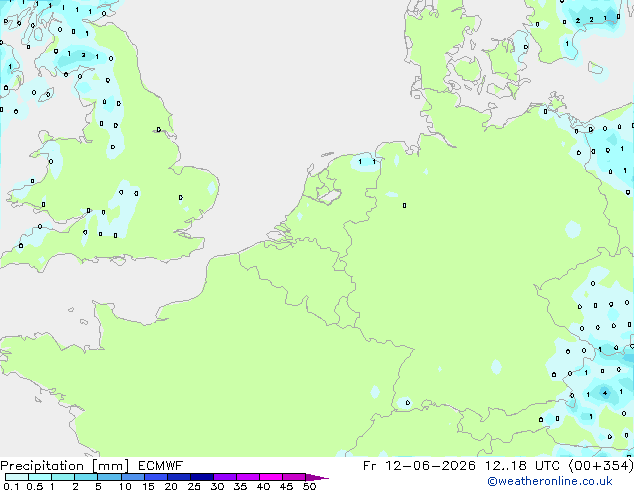Click the '45' legend scale label
This screenshot has height=490, width=634.
point(286,486)
